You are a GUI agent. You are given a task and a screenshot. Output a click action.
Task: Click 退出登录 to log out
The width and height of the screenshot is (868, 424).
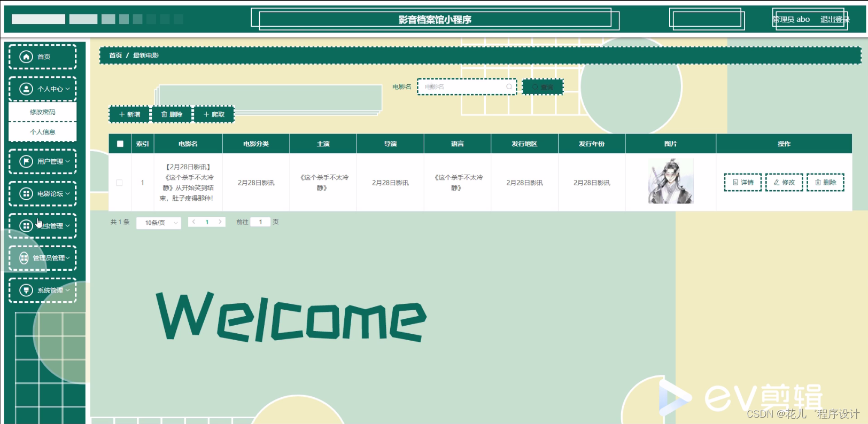pyautogui.click(x=835, y=19)
